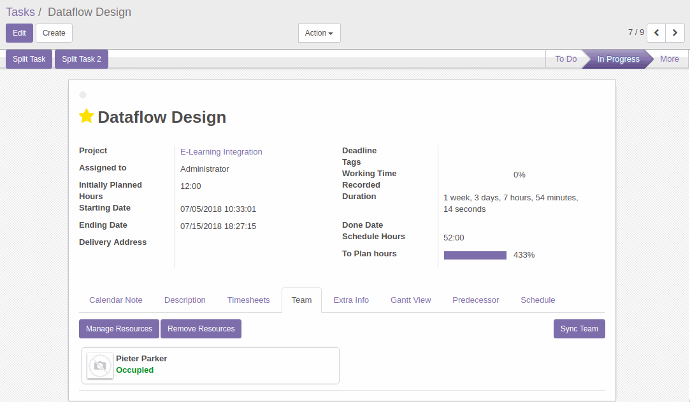This screenshot has width=690, height=402.
Task: Toggle the priority star beside Dataflow Design
Action: tap(86, 117)
